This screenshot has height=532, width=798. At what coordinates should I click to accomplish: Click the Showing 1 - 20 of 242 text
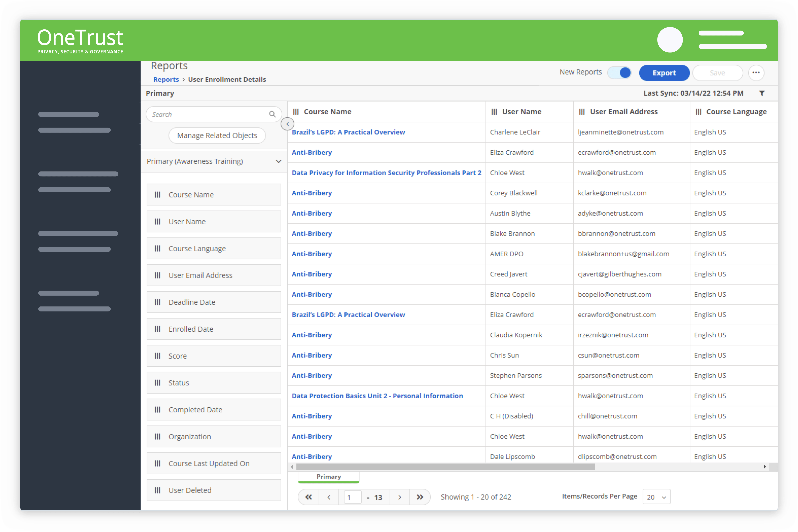pyautogui.click(x=476, y=497)
